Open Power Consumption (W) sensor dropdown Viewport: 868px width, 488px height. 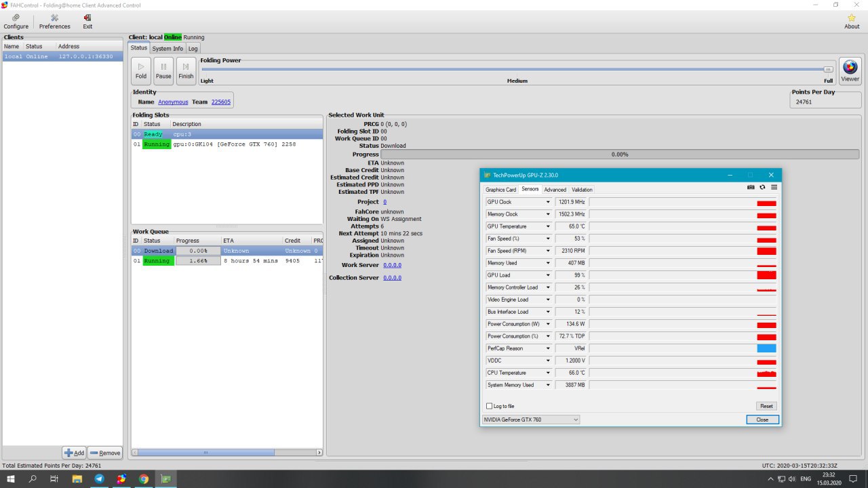[548, 324]
